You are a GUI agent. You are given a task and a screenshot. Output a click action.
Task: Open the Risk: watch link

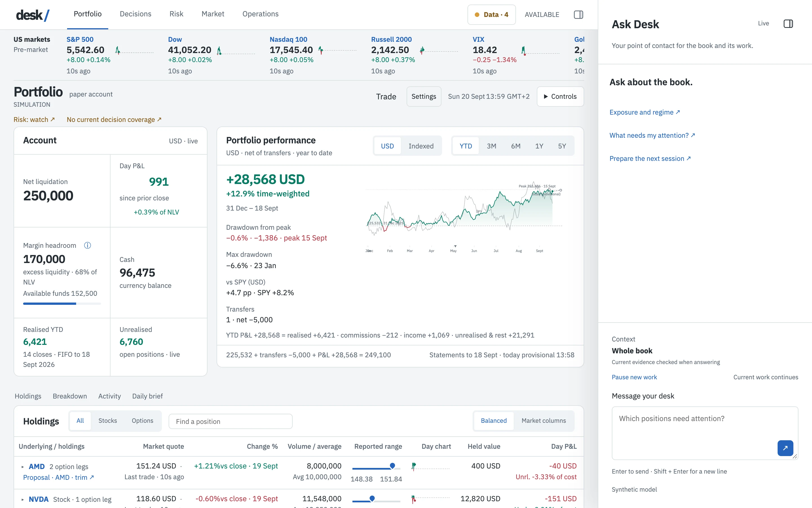[x=34, y=119]
